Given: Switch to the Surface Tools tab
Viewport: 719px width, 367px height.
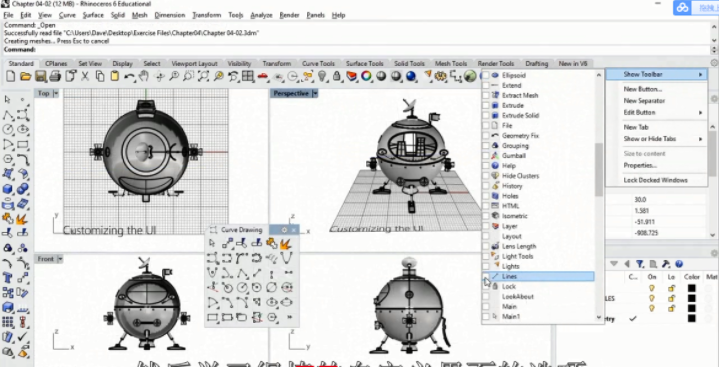Looking at the screenshot, I should [x=365, y=64].
